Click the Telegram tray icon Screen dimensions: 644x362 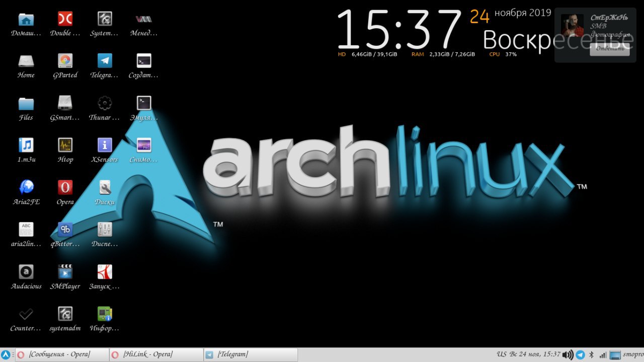(580, 354)
